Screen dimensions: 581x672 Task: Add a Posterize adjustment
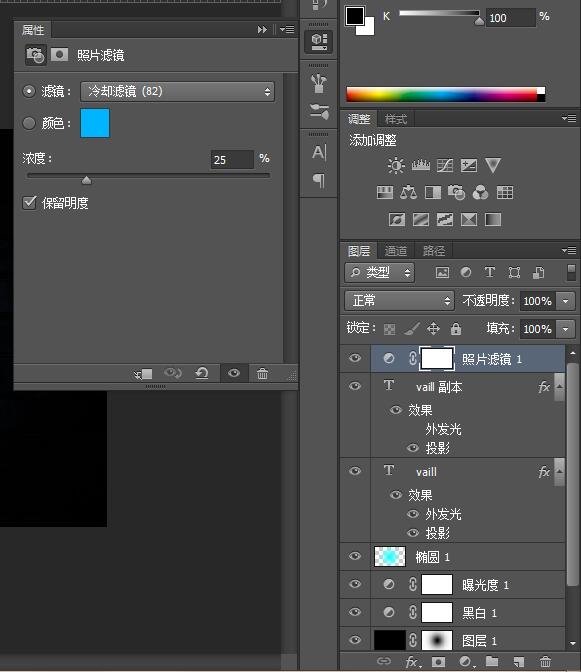pos(421,220)
